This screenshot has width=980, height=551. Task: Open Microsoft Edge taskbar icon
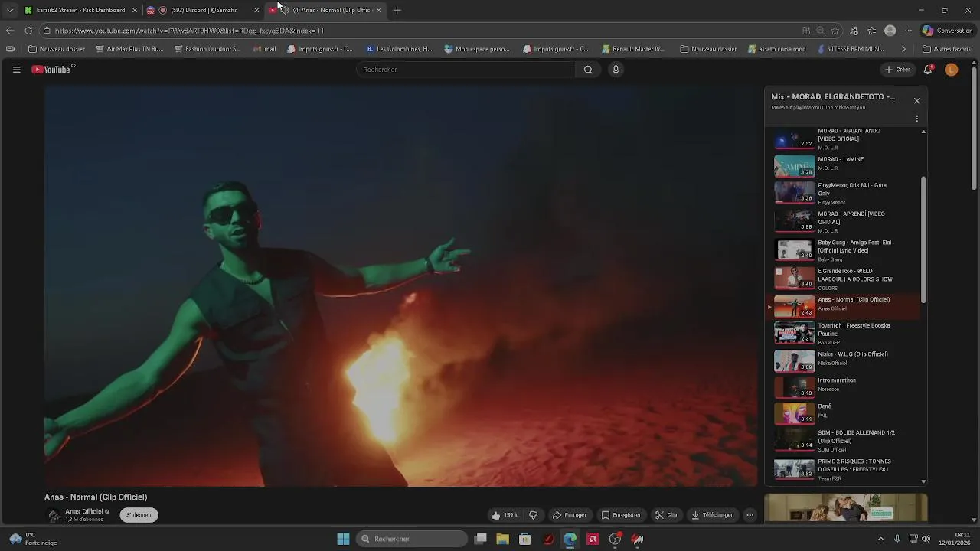[570, 539]
